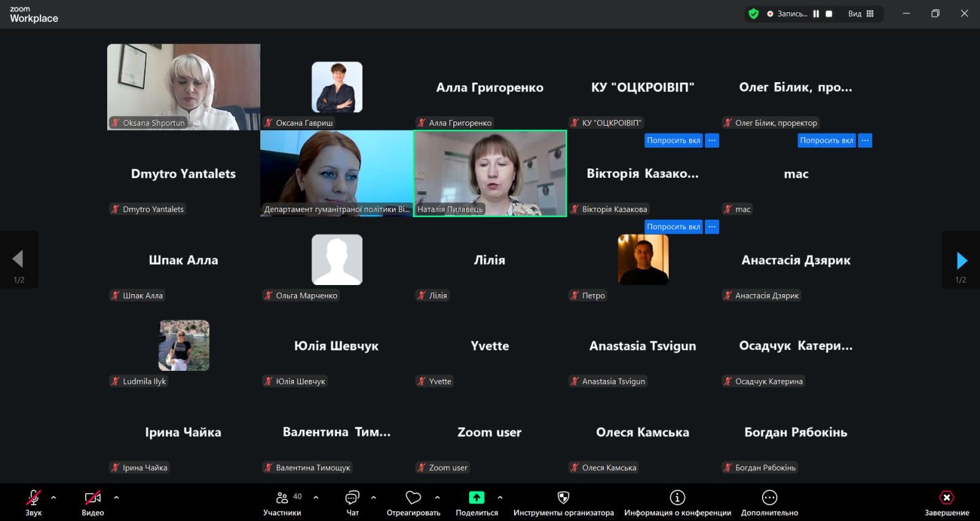The image size is (980, 521).
Task: Expand audio settings arrow next to microphone
Action: (x=54, y=498)
